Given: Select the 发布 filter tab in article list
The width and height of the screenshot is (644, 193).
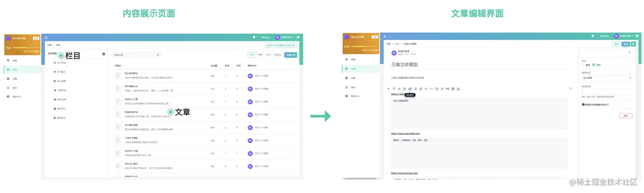Looking at the screenshot, I should click(268, 55).
